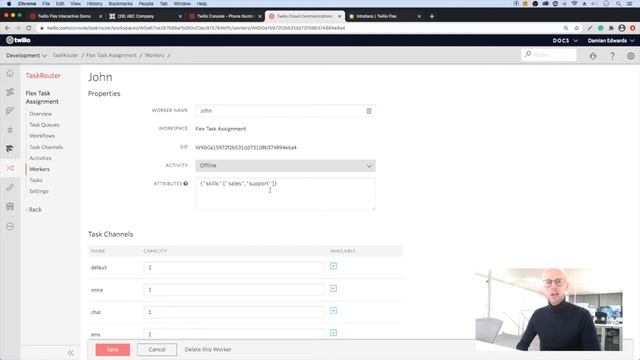Click the default channel capacity field

coord(234,267)
